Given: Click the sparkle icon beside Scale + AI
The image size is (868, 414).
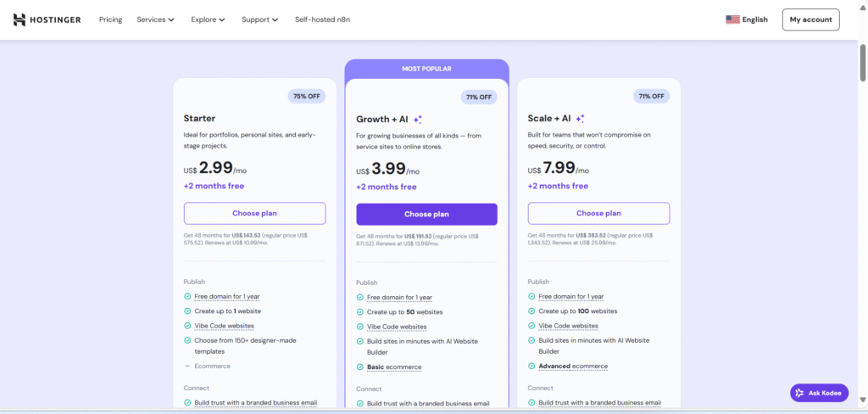Looking at the screenshot, I should click(x=581, y=119).
